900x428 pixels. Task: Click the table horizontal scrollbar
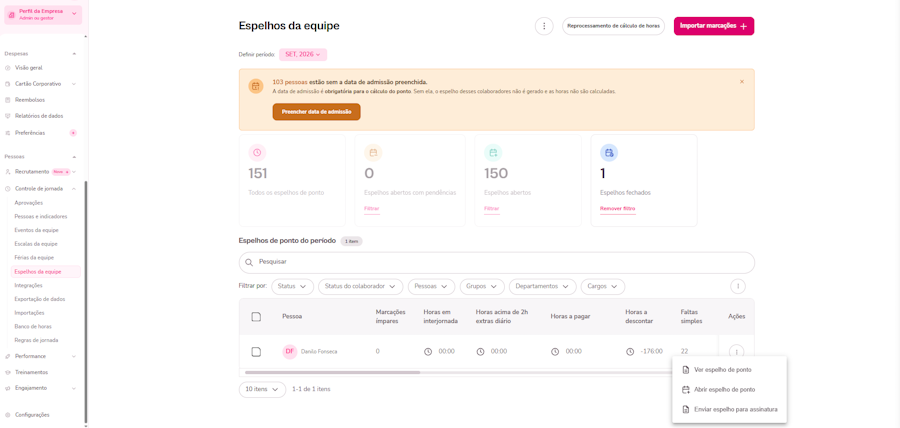point(333,372)
